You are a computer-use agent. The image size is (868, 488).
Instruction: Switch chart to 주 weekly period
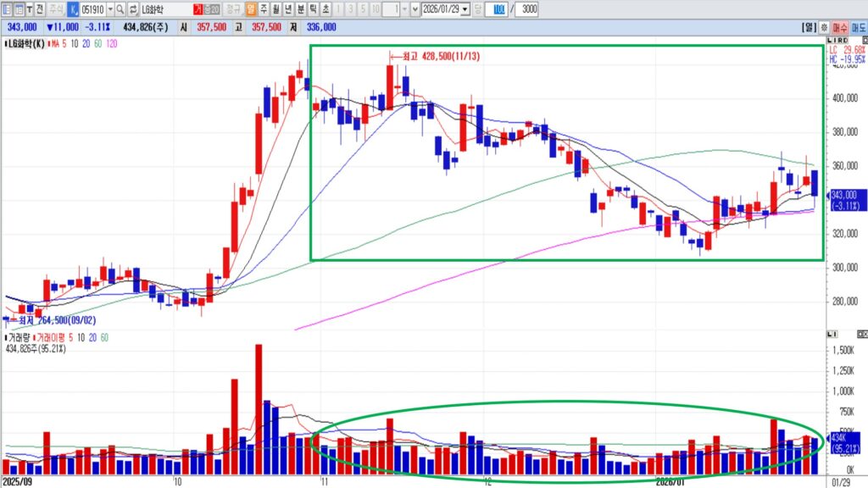[x=264, y=9]
